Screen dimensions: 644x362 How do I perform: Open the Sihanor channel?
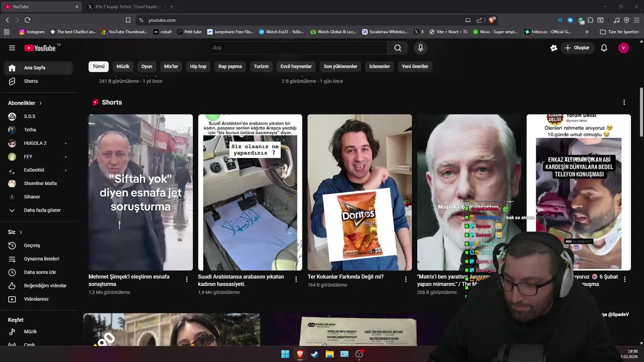tap(38, 197)
